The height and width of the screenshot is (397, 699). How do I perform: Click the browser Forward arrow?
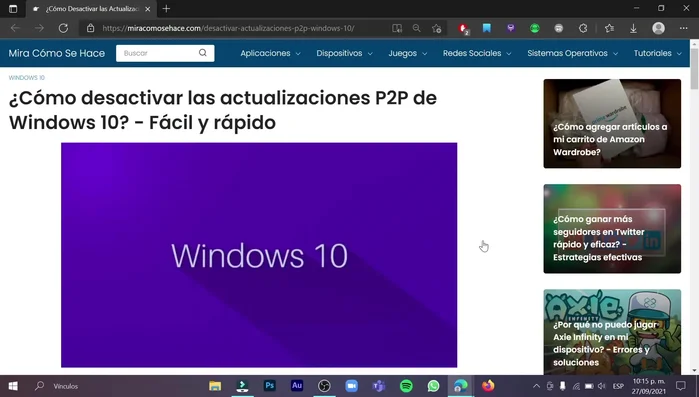click(x=39, y=28)
